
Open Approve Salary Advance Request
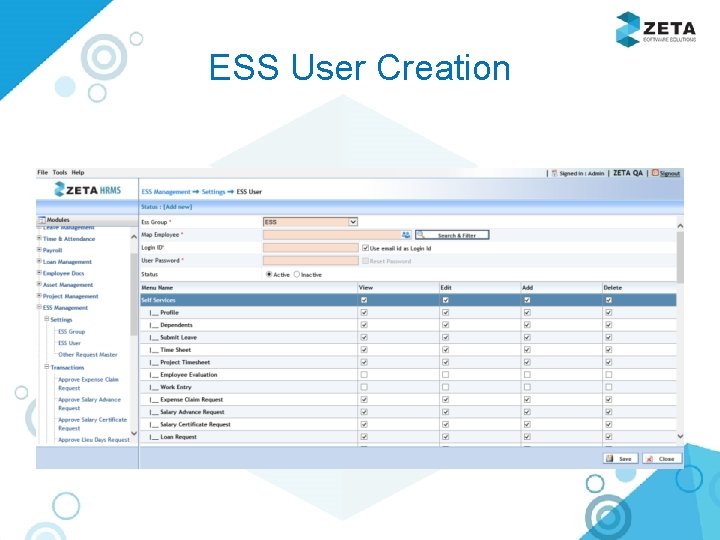pos(89,404)
